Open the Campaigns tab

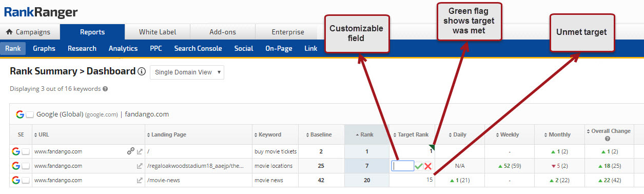(30, 32)
